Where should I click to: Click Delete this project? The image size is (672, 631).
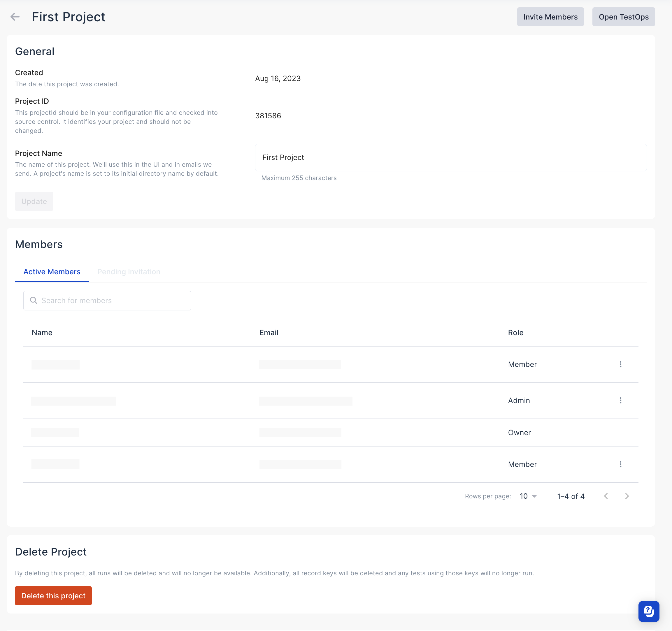[53, 595]
